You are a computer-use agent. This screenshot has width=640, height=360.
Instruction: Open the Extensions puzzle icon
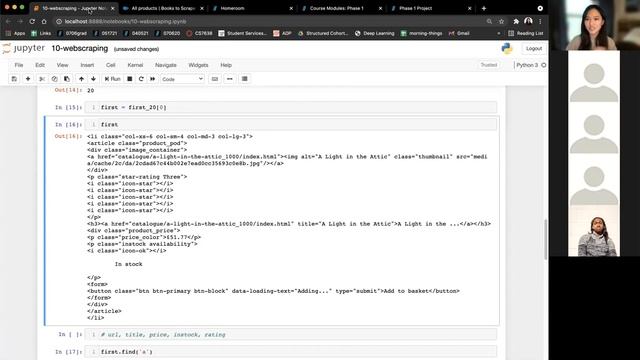[x=516, y=21]
